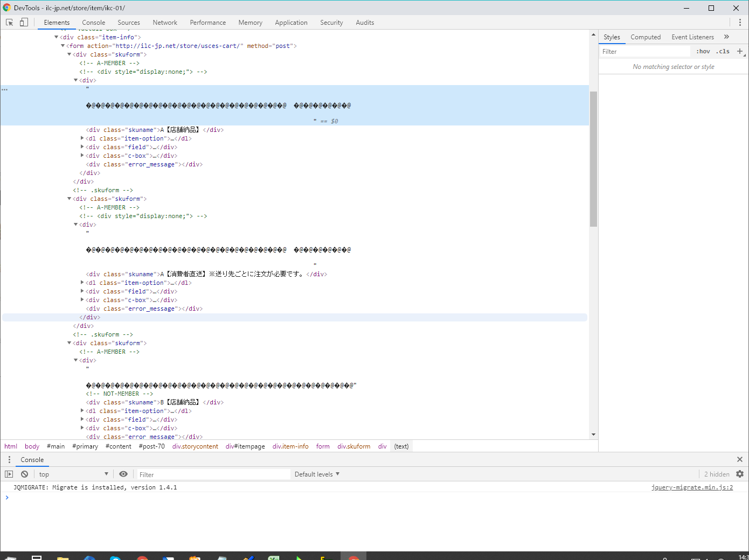Select the Event Listeners pane tab
749x560 pixels.
[x=692, y=37]
